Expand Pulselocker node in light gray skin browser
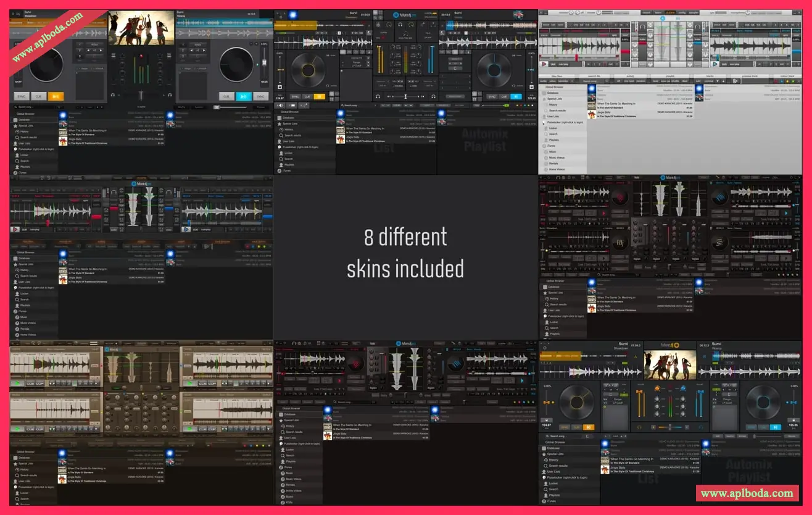Image resolution: width=812 pixels, height=515 pixels. [544, 122]
